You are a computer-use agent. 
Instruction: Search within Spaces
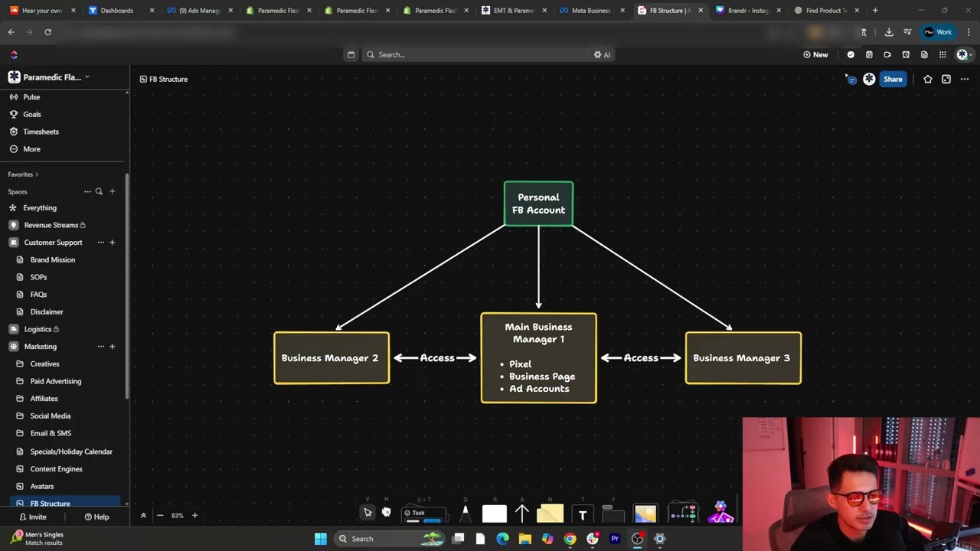99,191
